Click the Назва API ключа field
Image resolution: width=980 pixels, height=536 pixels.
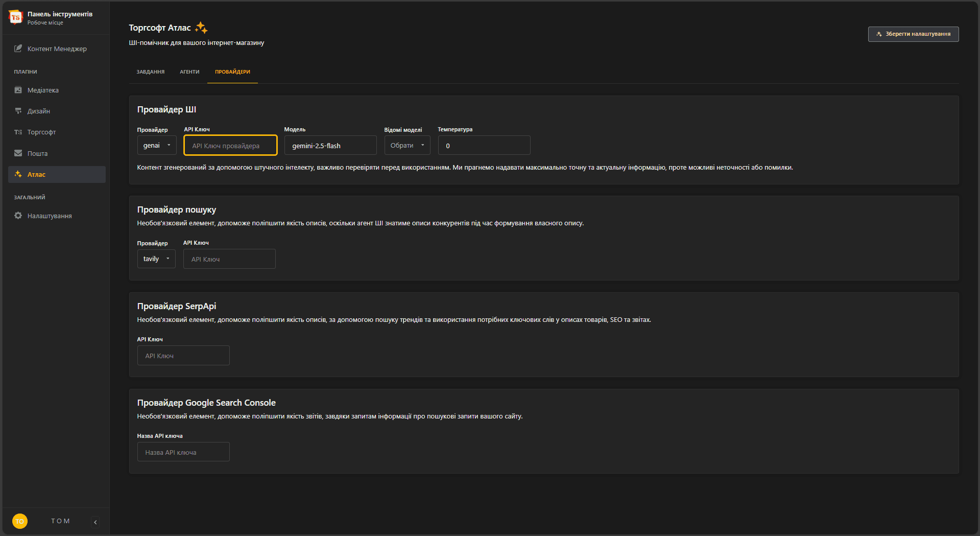[183, 452]
